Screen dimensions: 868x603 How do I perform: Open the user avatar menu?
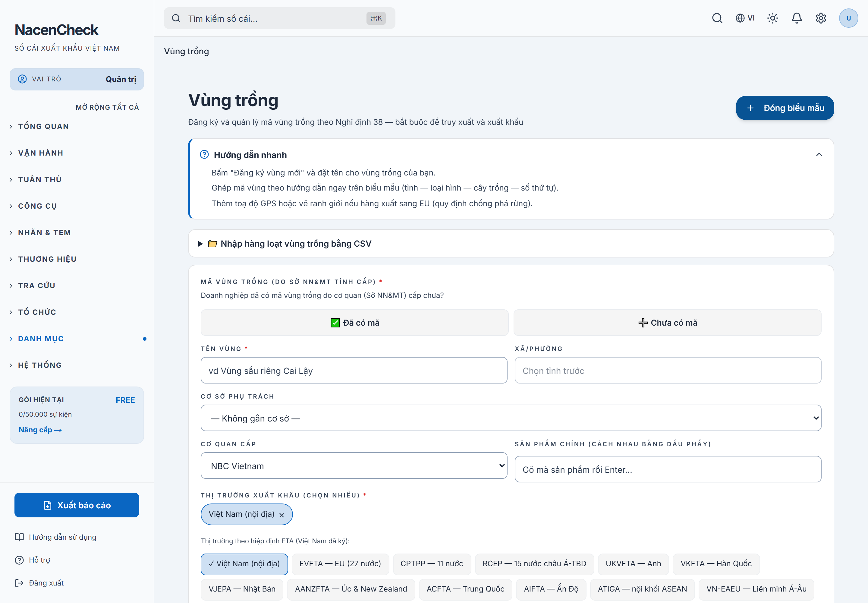pyautogui.click(x=848, y=18)
